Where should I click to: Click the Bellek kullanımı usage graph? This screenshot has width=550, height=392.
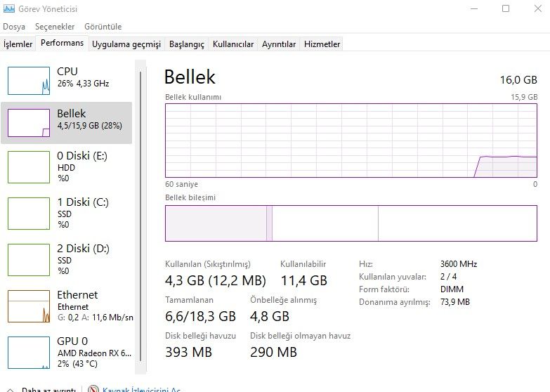351,141
